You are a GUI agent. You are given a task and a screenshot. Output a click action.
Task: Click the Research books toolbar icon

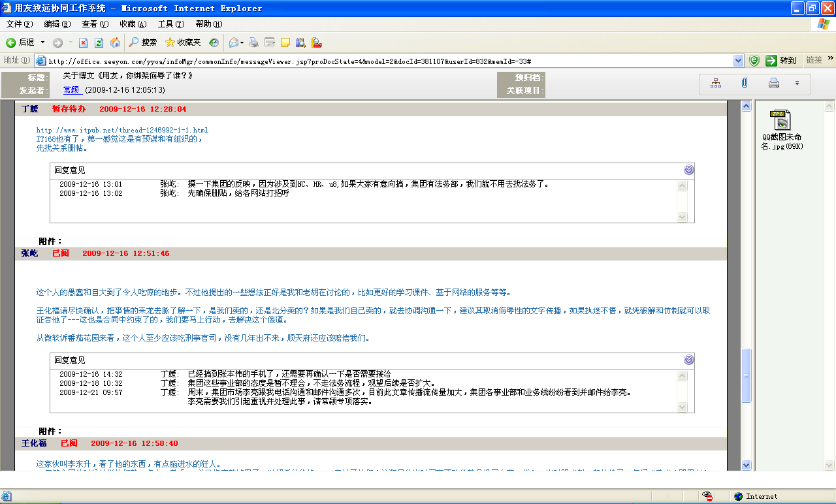[x=300, y=42]
